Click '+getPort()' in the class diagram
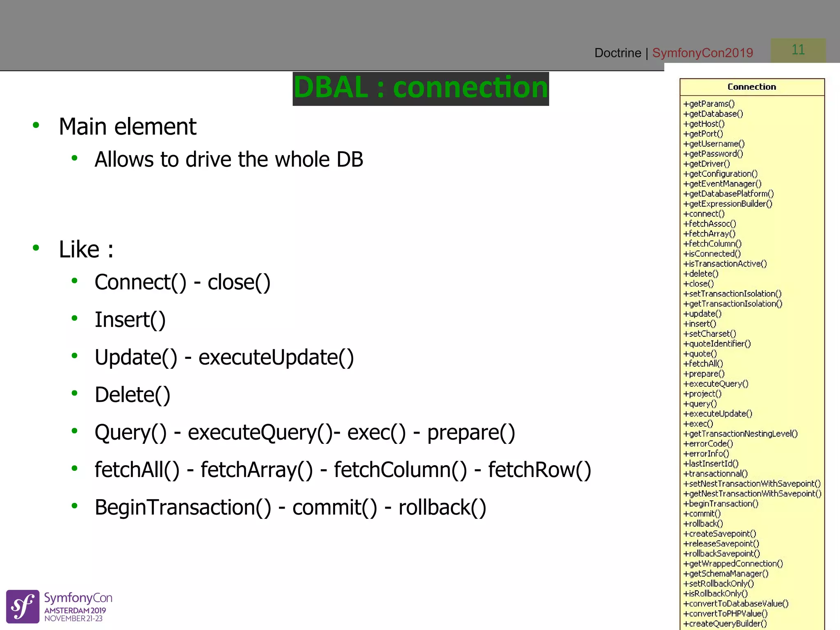Viewport: 840px width, 630px height. pos(703,134)
